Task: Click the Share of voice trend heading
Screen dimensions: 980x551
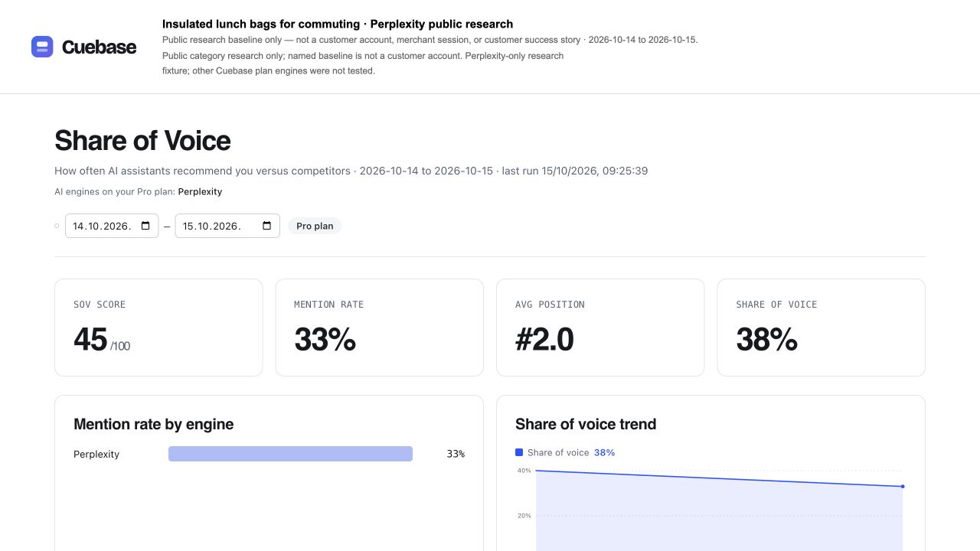Action: (586, 424)
